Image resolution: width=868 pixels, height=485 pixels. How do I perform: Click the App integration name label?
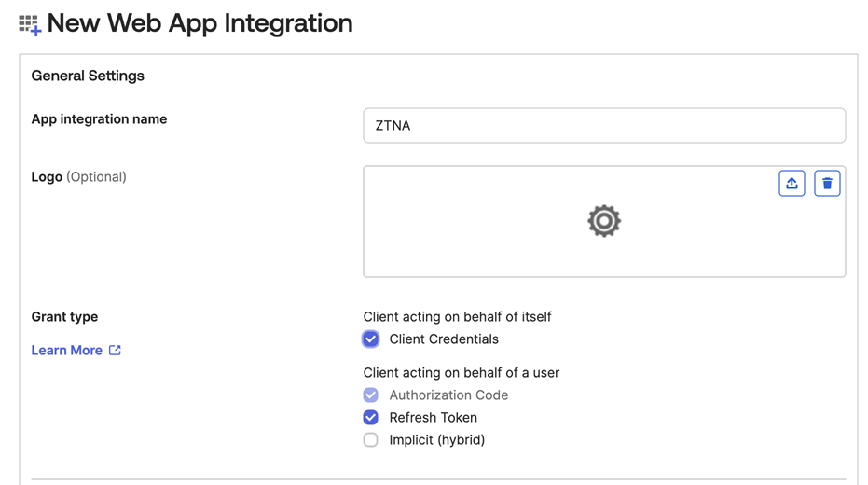pyautogui.click(x=99, y=119)
